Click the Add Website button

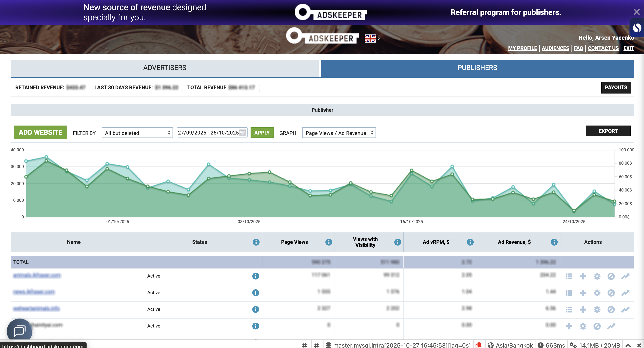point(41,132)
